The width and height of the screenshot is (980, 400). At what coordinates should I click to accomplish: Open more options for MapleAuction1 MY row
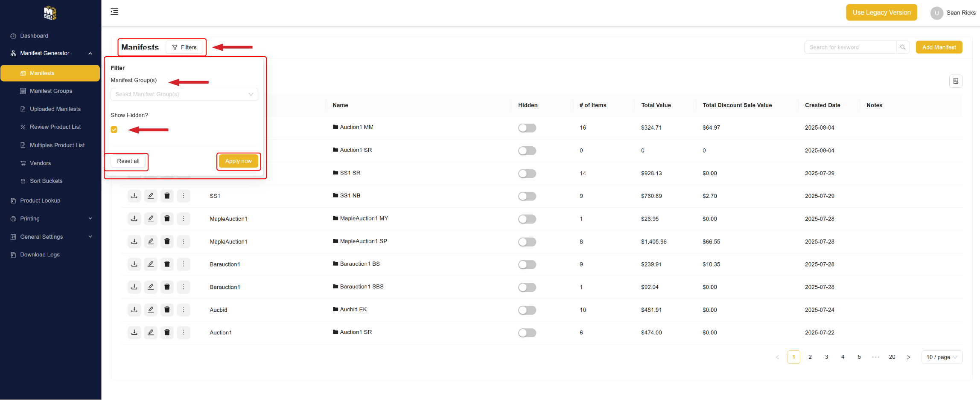pos(184,219)
